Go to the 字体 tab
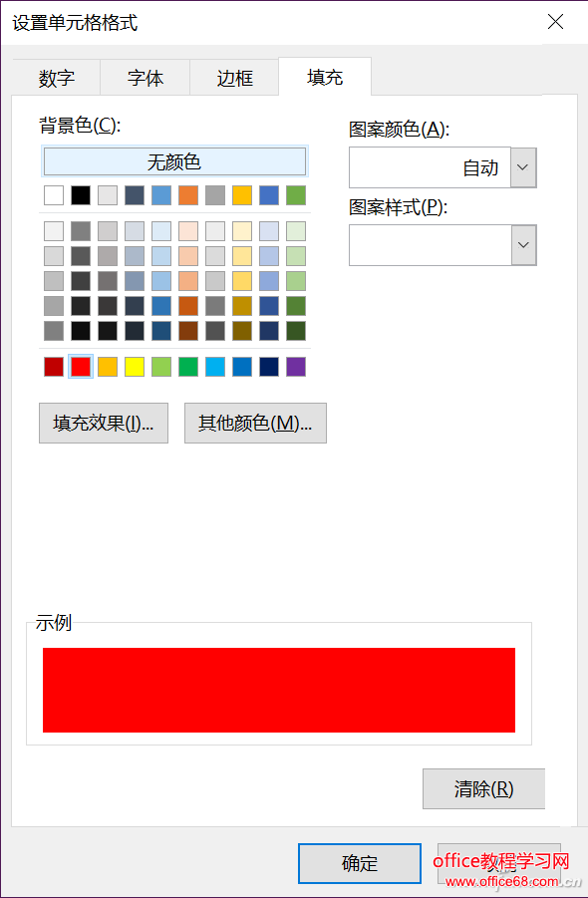 (x=146, y=78)
